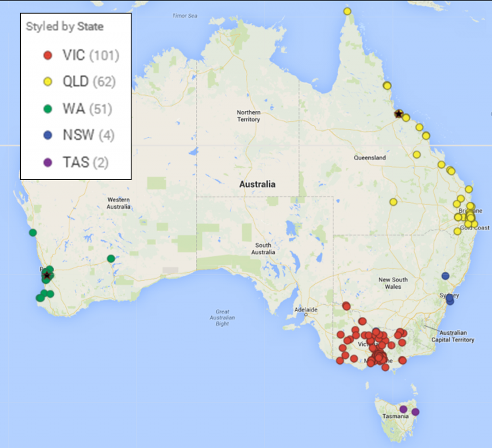Screen dimensions: 492x448
Task: Select the purple TAS legend dot
Action: click(x=48, y=162)
